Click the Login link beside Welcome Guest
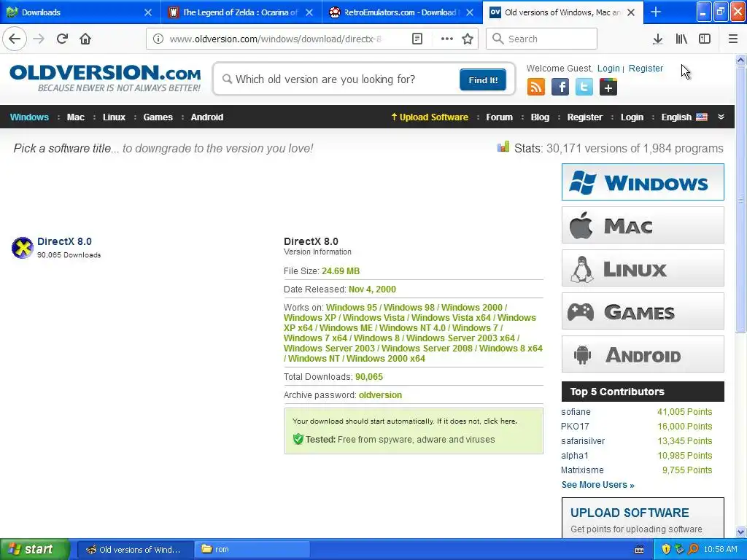 coord(608,68)
